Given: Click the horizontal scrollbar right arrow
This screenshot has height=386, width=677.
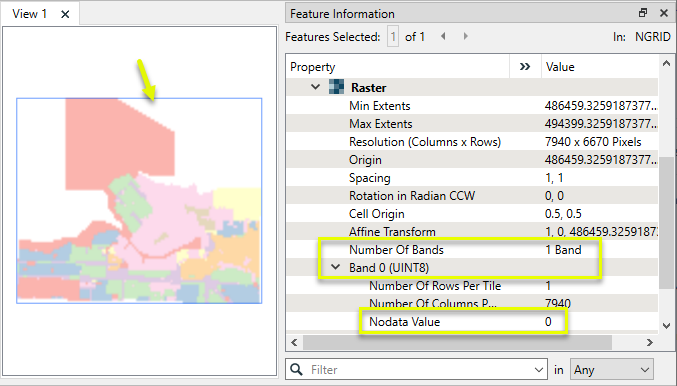Looking at the screenshot, I should [x=650, y=342].
